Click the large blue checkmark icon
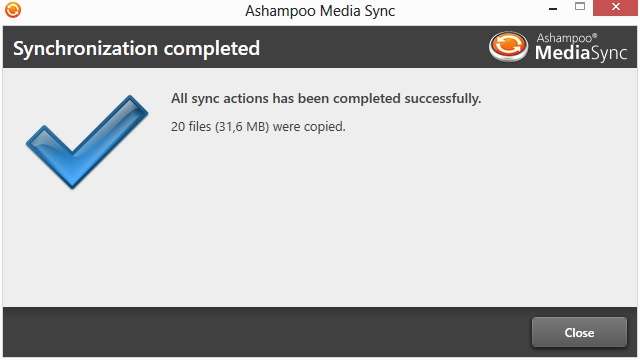The width and height of the screenshot is (640, 360). coord(87,142)
